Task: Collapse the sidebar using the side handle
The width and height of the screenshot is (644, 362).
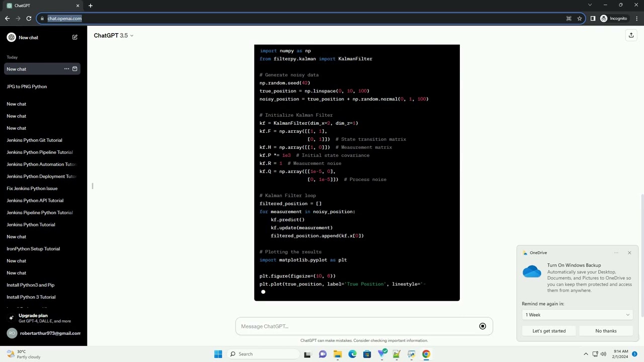Action: 93,186
